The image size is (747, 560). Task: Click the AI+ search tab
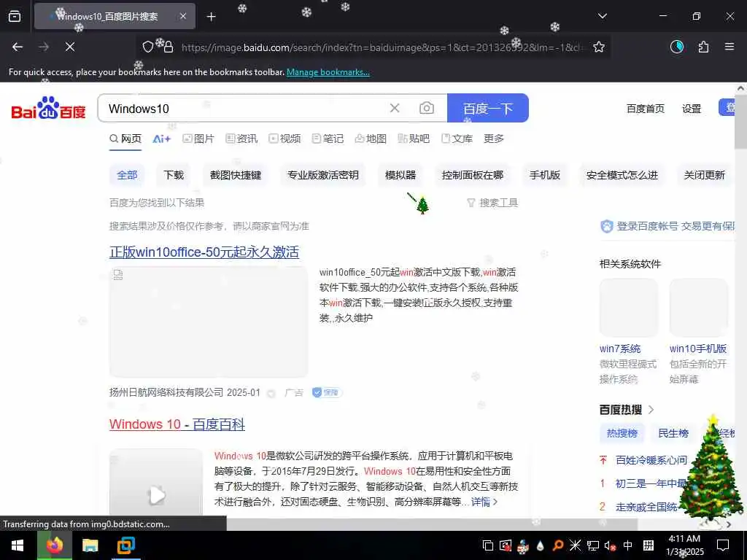click(x=161, y=139)
